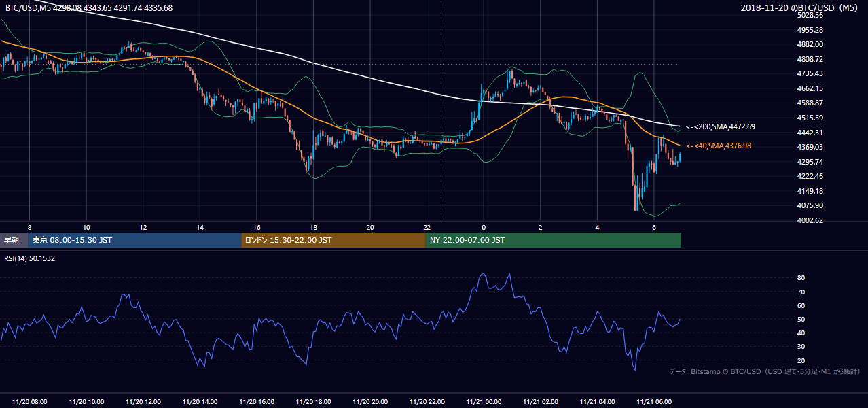Image resolution: width=868 pixels, height=408 pixels.
Task: Click hour label 12 under the price chart
Action: click(x=143, y=227)
